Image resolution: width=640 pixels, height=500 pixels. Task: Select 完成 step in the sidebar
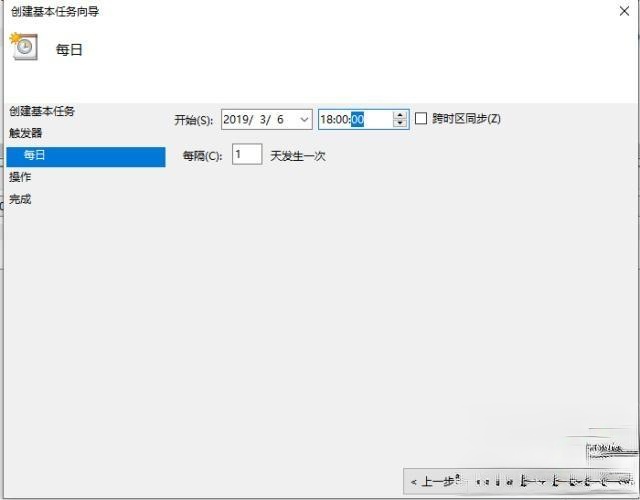coord(20,199)
